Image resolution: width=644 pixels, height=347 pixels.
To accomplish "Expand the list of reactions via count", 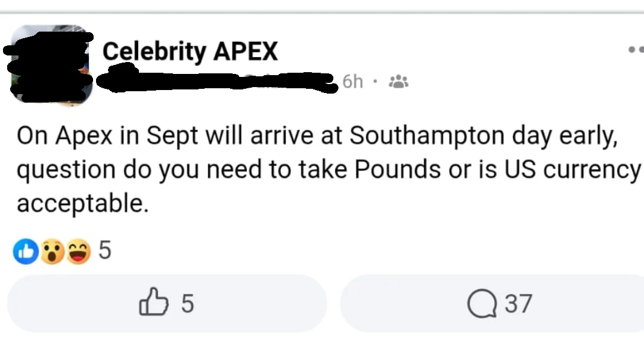I will coord(105,251).
